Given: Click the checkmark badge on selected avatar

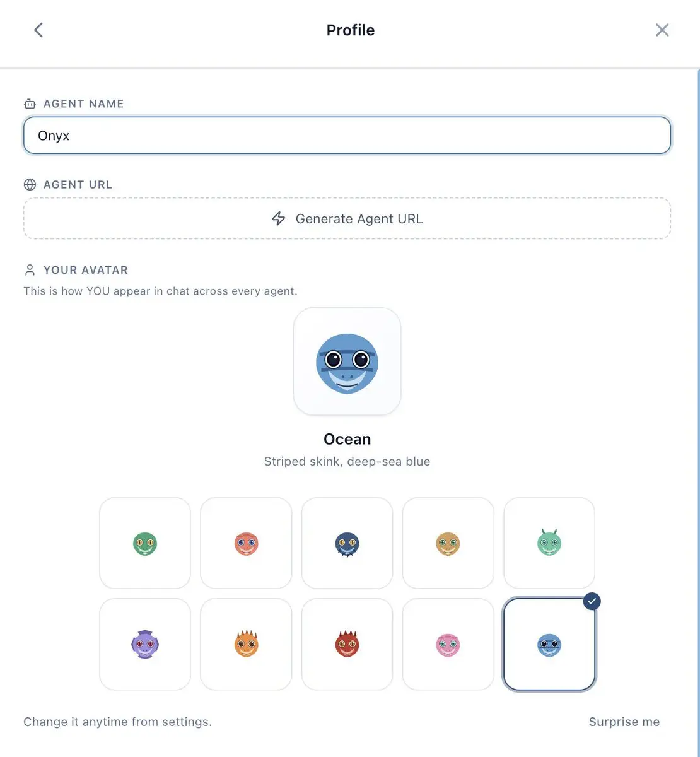Looking at the screenshot, I should [x=592, y=601].
